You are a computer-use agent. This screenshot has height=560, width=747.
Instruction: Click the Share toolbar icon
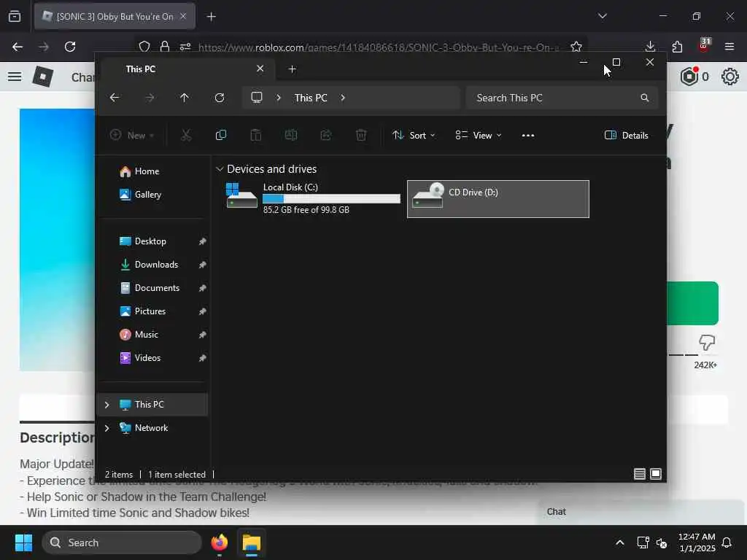[x=326, y=135]
